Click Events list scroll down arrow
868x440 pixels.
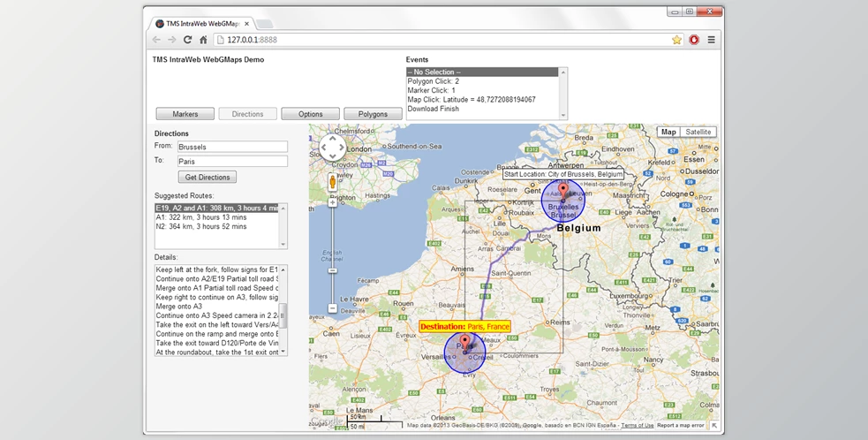click(x=563, y=115)
